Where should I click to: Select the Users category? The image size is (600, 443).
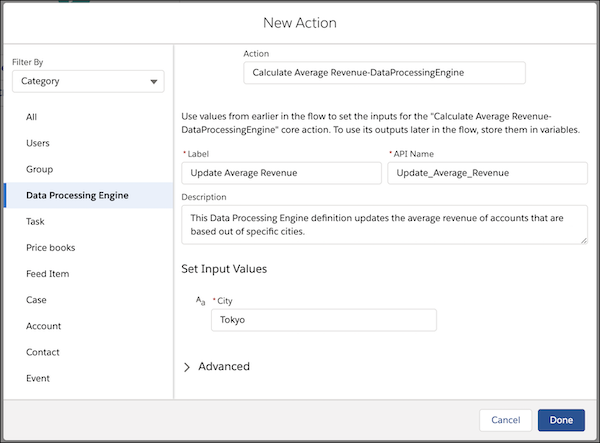(x=38, y=143)
